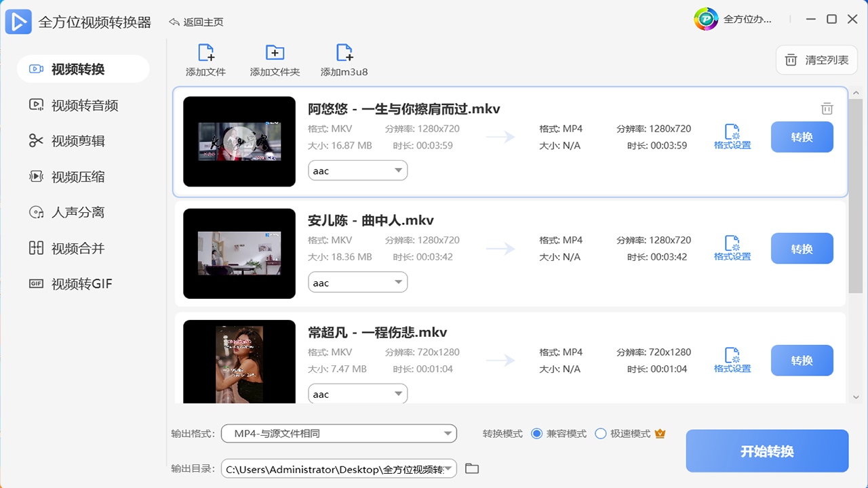Click the 添加m3u8 icon
The width and height of the screenshot is (868, 488).
(344, 54)
